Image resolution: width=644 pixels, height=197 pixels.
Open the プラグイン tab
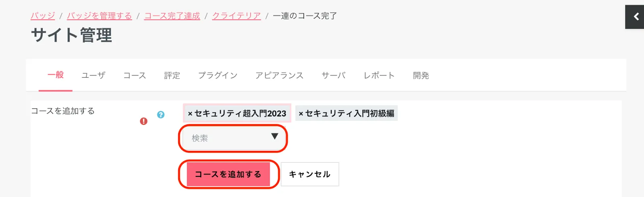click(x=217, y=75)
